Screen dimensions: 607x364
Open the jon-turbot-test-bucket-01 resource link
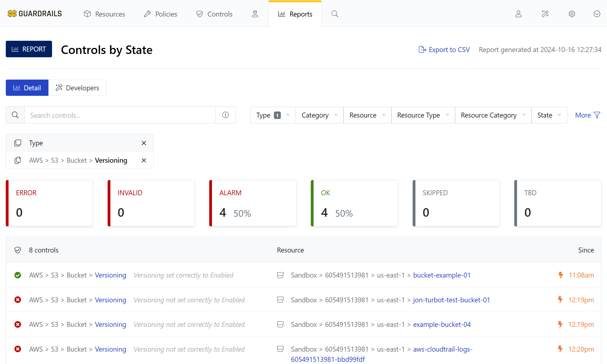pyautogui.click(x=451, y=300)
